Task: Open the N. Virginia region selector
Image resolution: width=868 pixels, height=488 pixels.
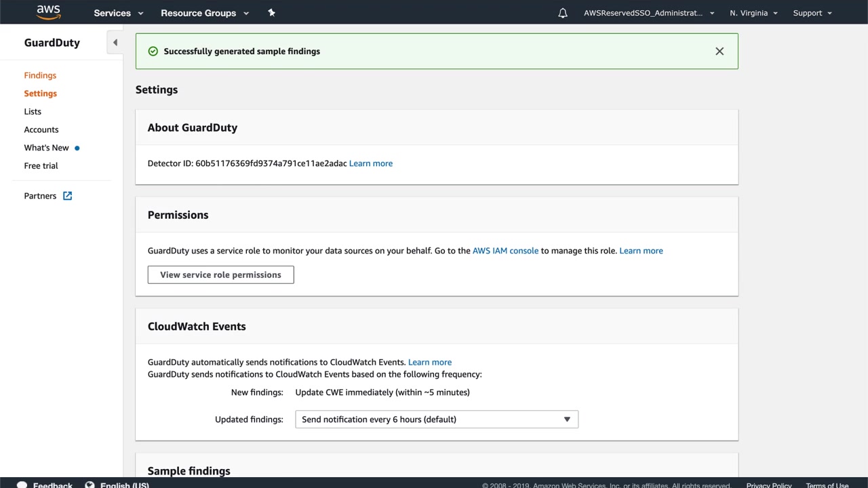Action: click(x=753, y=13)
